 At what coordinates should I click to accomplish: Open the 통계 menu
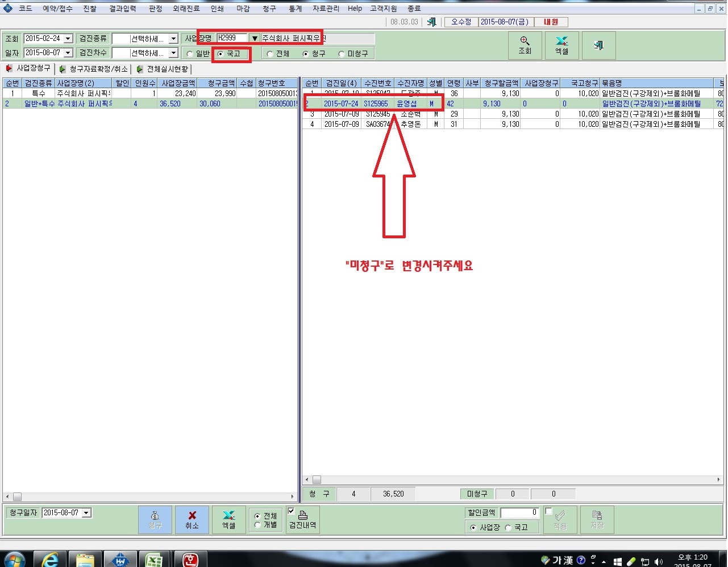point(295,9)
